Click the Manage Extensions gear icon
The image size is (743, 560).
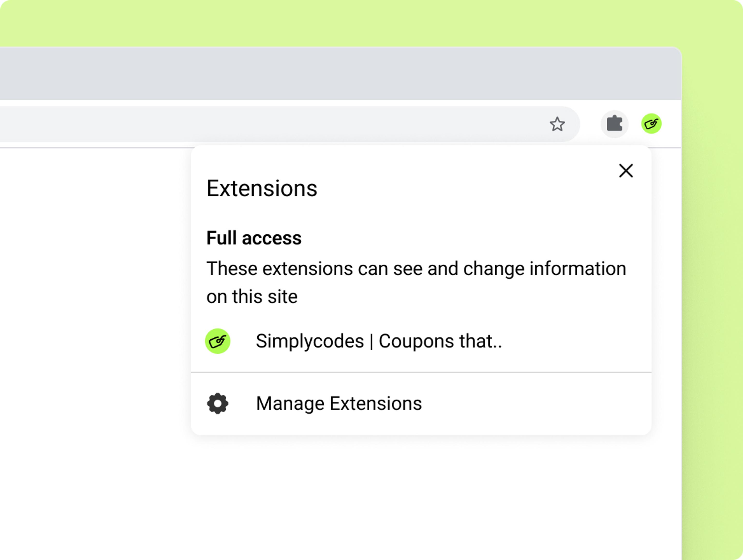click(218, 403)
